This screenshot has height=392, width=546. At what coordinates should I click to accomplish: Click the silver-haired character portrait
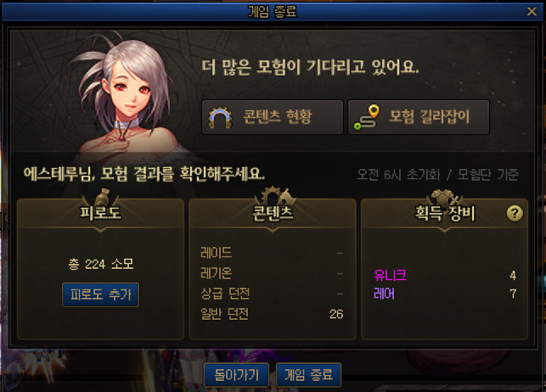[x=127, y=99]
